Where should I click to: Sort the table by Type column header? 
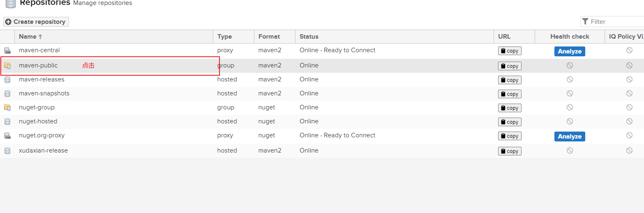click(225, 37)
